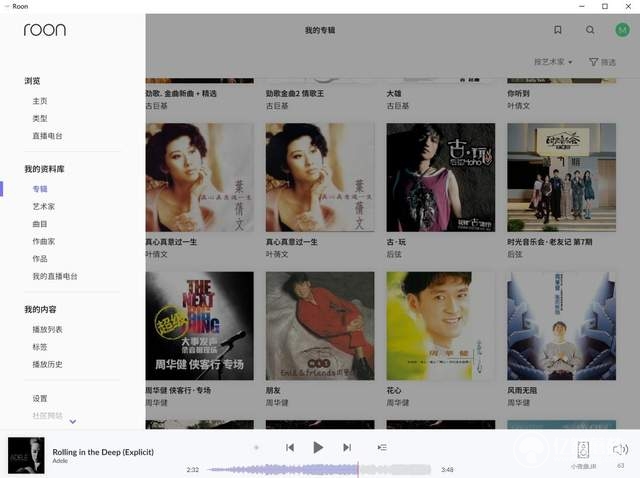
Task: Seek within the waveform progress bar
Action: [x=319, y=469]
